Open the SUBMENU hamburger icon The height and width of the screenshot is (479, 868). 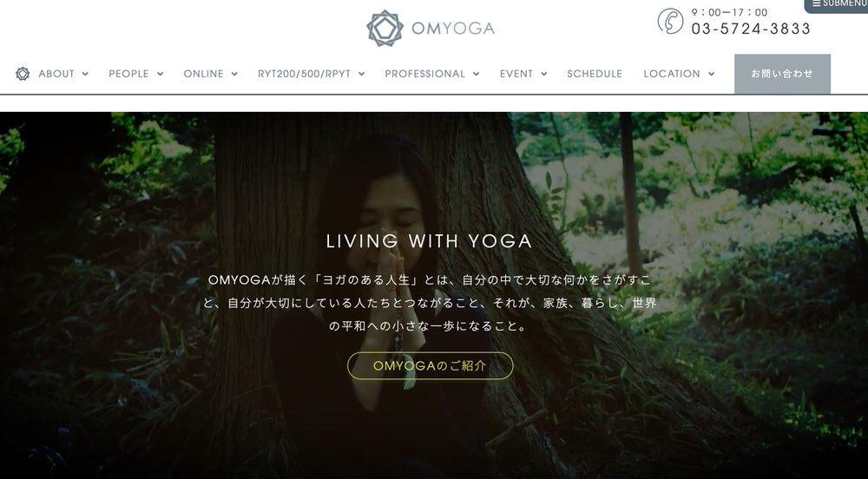coord(816,3)
